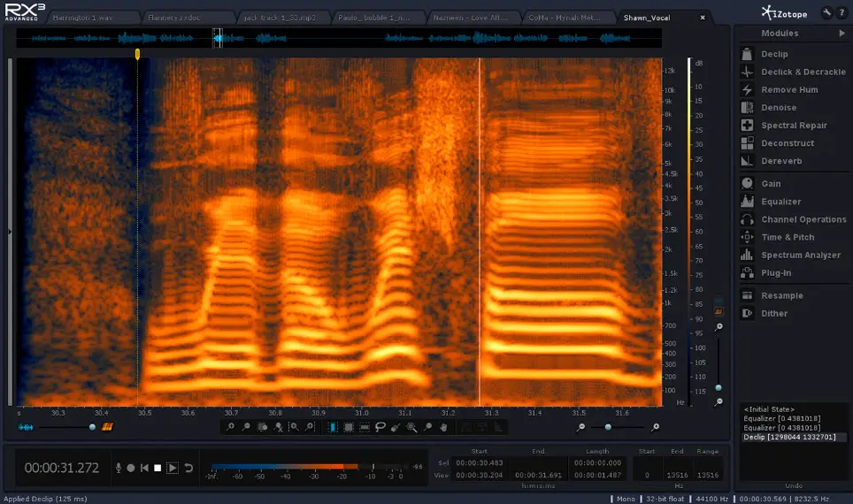Click the orange spectrogram icon at bottom left
The height and width of the screenshot is (504, 853).
[x=107, y=427]
